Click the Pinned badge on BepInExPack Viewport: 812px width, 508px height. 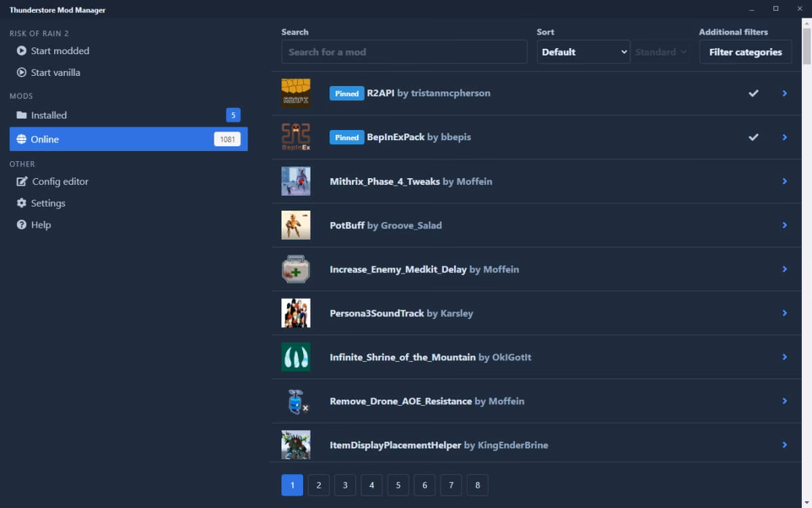coord(346,137)
